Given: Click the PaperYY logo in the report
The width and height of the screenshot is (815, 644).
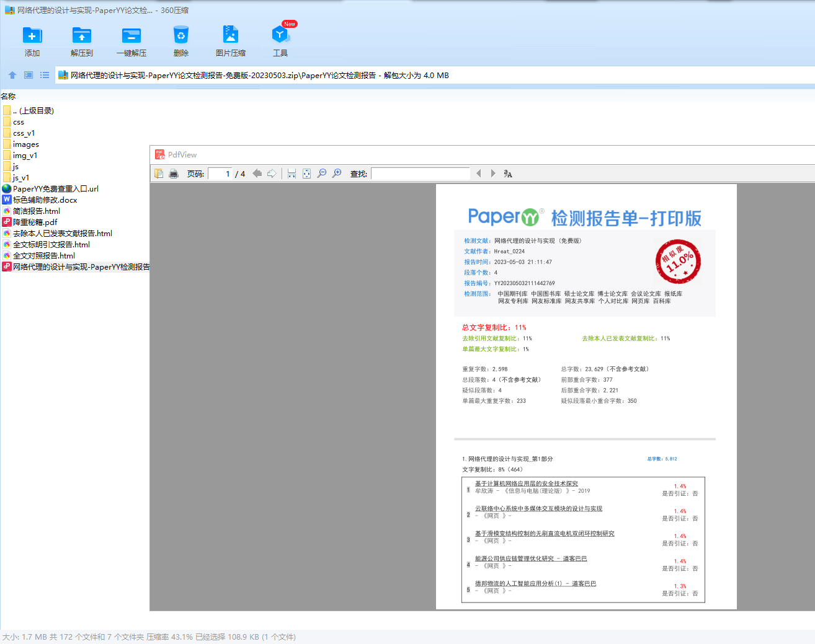Looking at the screenshot, I should click(505, 217).
